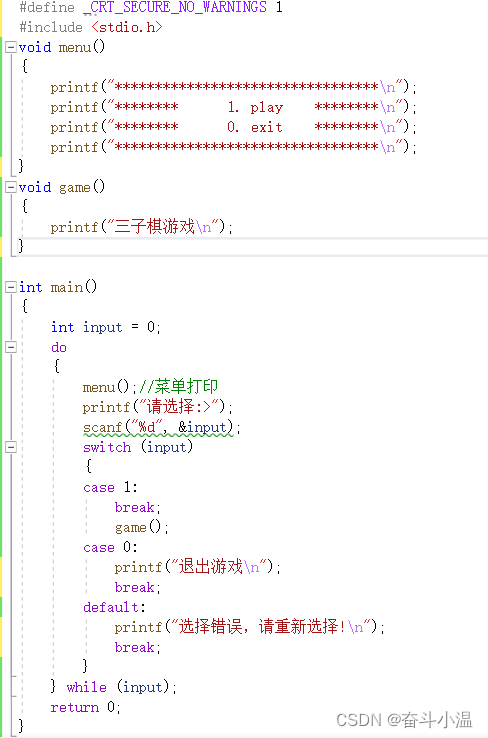Click 'case 0:' label
Screen dimensions: 488x738
coord(110,547)
